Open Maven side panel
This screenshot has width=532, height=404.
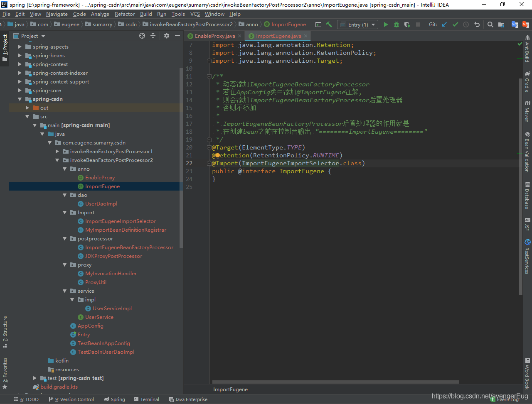click(x=527, y=111)
